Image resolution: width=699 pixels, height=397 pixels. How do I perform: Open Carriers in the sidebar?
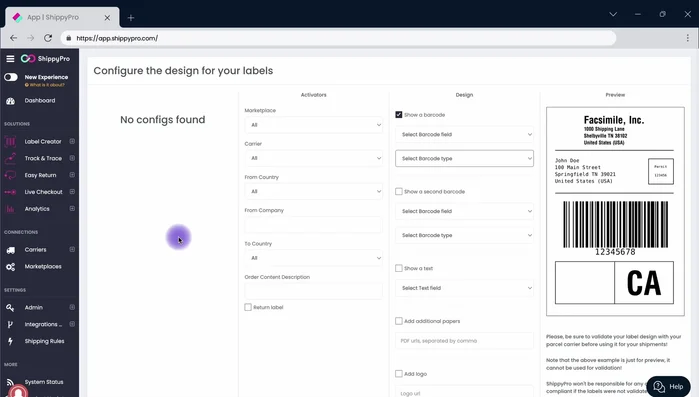coord(35,250)
